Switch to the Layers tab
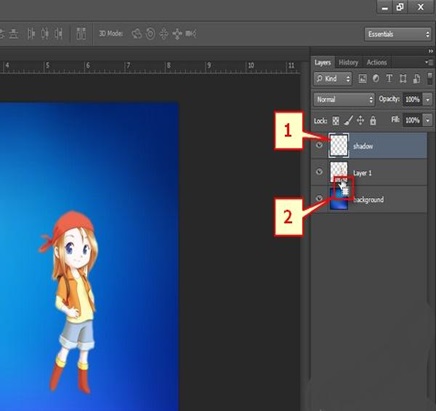The width and height of the screenshot is (436, 411). [322, 63]
